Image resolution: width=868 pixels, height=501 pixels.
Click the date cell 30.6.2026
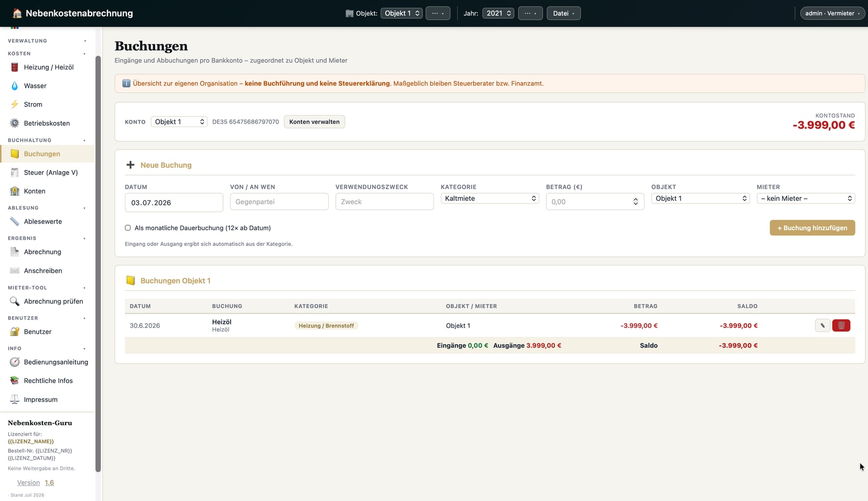[145, 326]
